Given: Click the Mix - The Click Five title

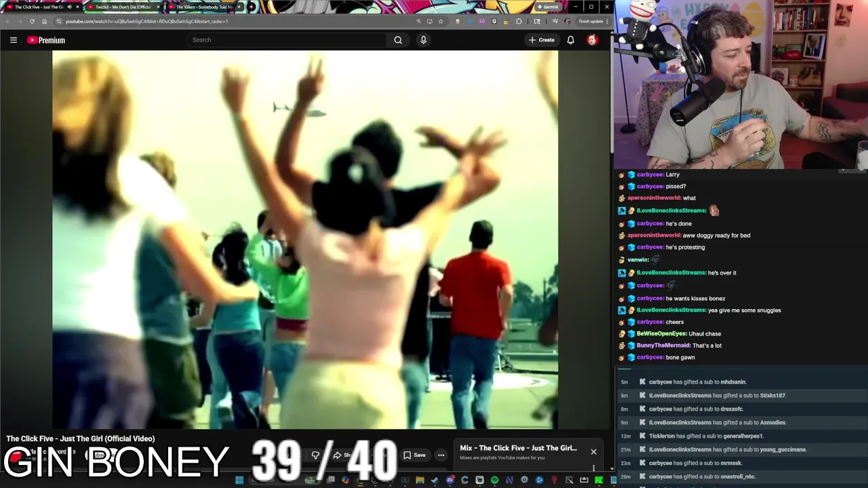Looking at the screenshot, I should coord(518,448).
